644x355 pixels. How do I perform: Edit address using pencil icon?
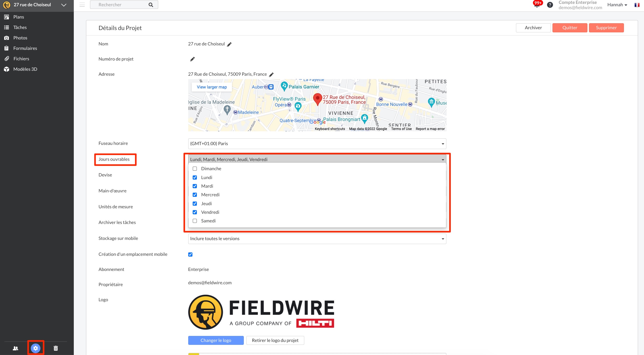click(271, 75)
